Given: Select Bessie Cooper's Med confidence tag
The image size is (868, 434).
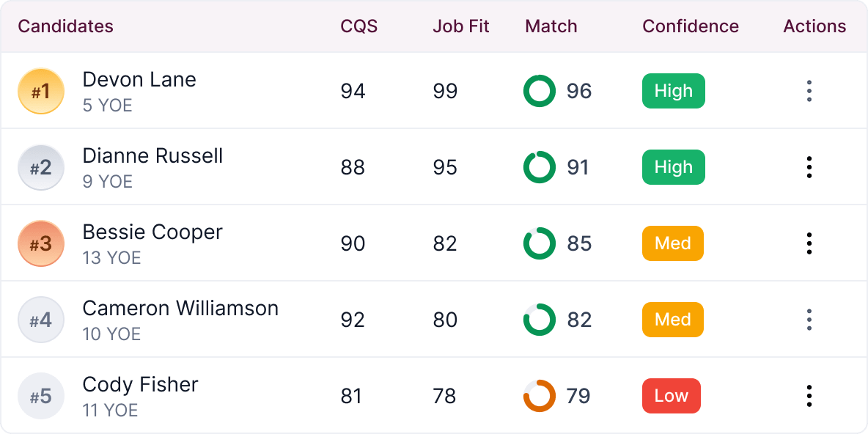Looking at the screenshot, I should pos(672,243).
